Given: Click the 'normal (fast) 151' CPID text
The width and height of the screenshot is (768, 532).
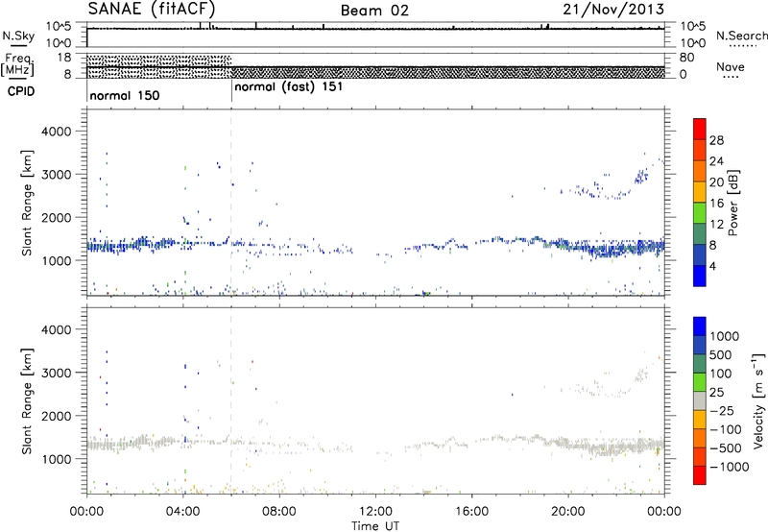Looking at the screenshot, I should point(289,87).
